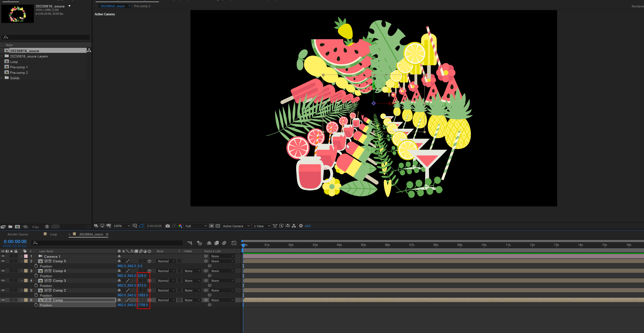Screen dimensions: 644x333
Task: Open the magnification 100% dropdown
Action: [122, 226]
